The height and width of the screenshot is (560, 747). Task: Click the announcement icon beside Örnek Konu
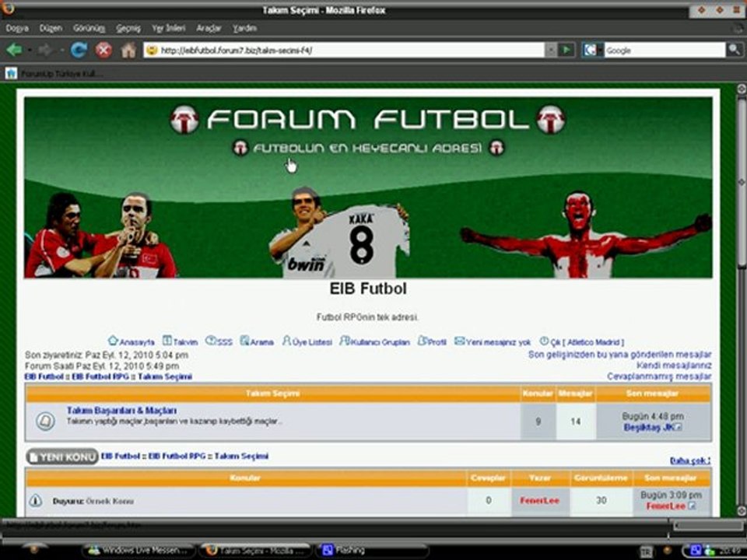[36, 500]
